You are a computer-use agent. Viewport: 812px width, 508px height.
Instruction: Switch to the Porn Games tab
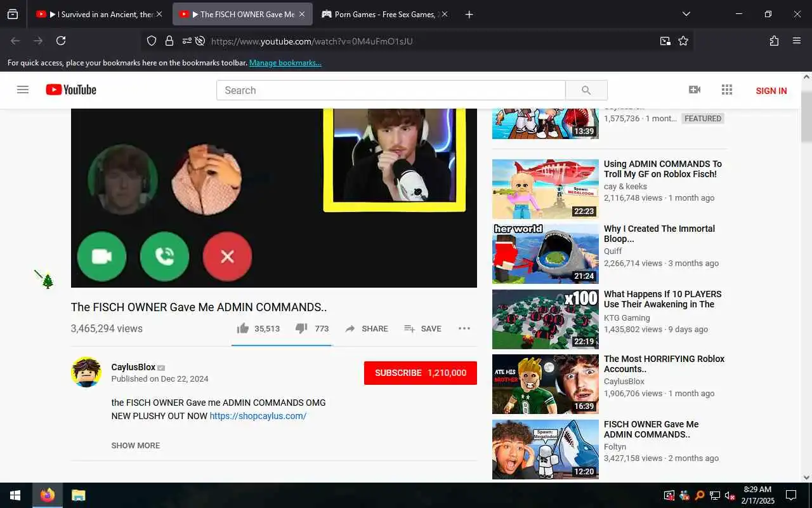click(386, 14)
